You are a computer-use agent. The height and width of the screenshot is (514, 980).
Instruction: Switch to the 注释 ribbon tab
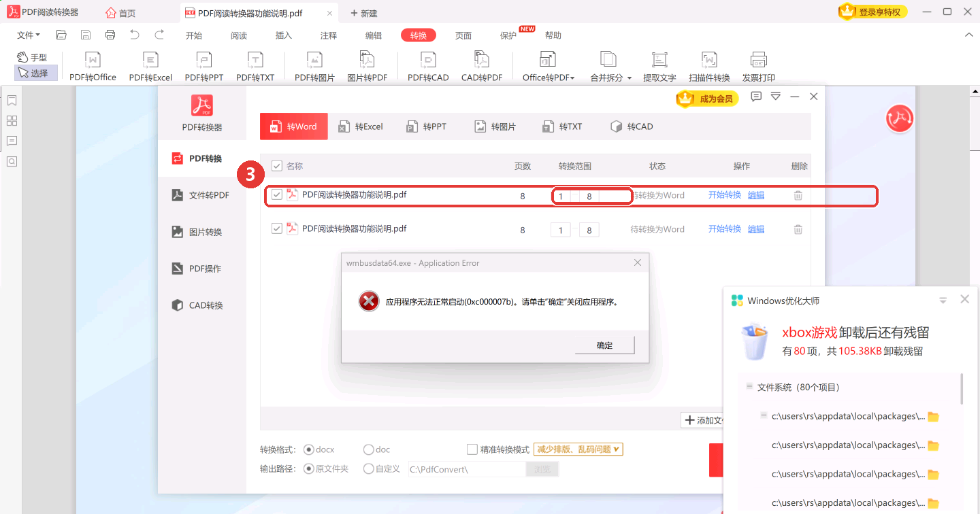[x=329, y=35]
